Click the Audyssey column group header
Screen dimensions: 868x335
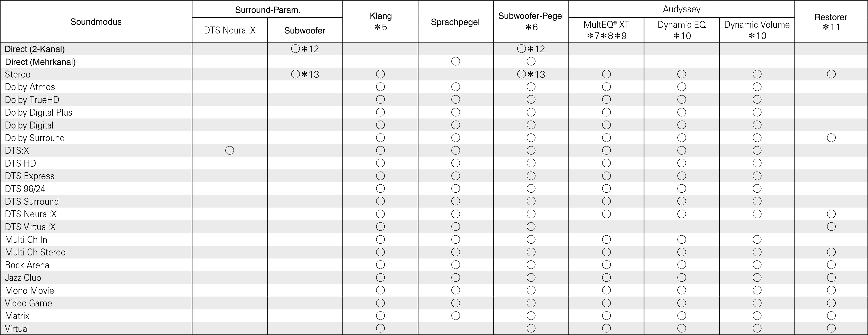[681, 9]
